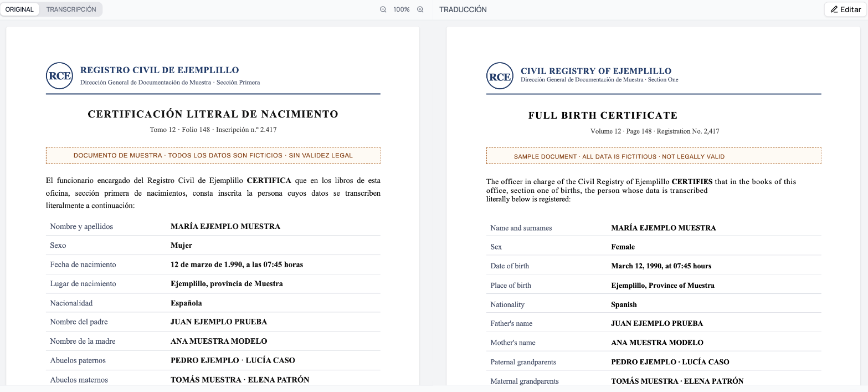Click the zoom out magnifier icon
The image size is (868, 392).
pyautogui.click(x=383, y=9)
